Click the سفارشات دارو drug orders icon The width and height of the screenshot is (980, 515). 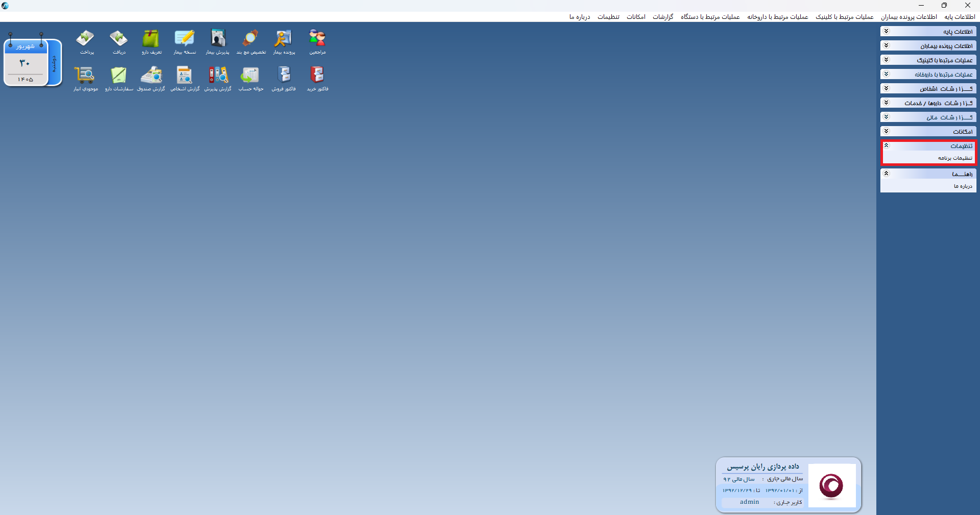[118, 78]
